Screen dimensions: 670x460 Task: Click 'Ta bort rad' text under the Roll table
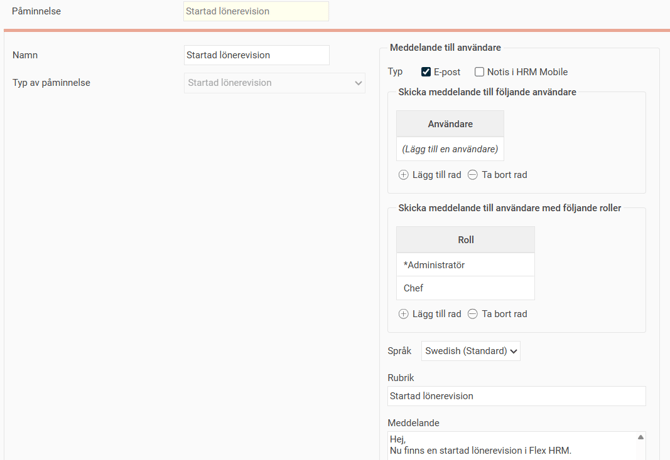point(504,314)
